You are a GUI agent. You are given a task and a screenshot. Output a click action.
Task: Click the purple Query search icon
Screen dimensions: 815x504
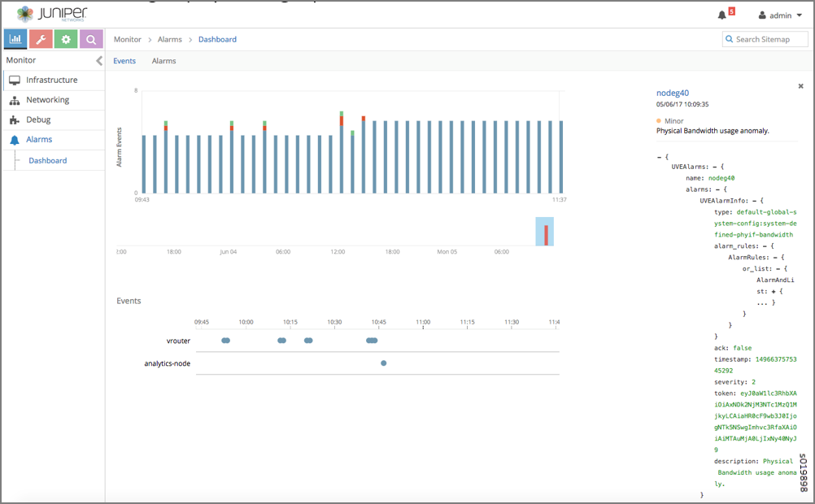(91, 39)
